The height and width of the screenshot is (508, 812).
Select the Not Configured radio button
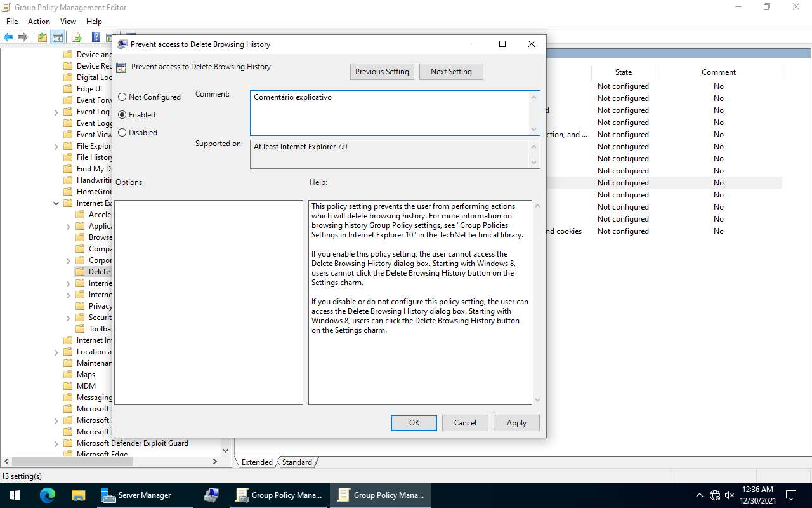122,97
